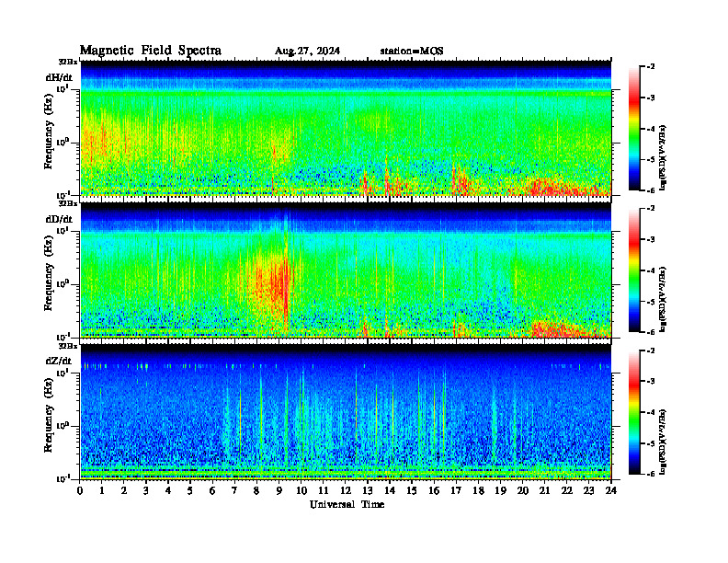Click hour "19" on Universal Time axis
The width and height of the screenshot is (728, 563).
pos(500,490)
